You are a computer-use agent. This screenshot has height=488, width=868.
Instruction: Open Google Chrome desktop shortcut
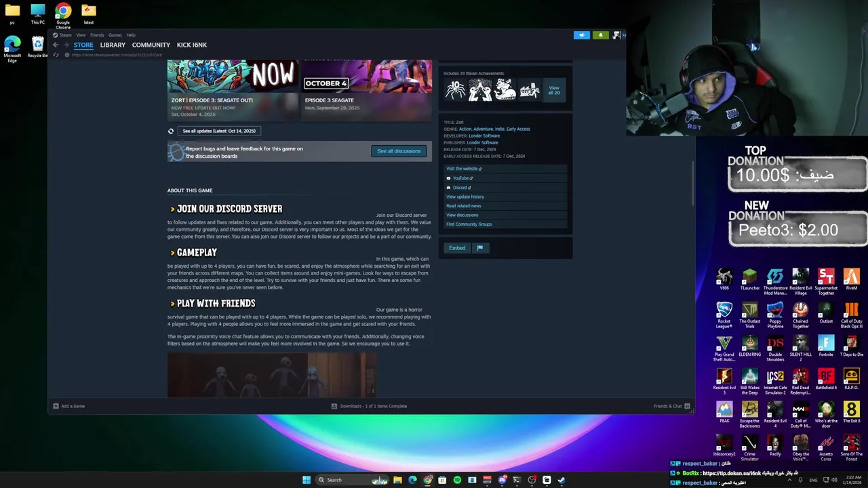click(63, 16)
